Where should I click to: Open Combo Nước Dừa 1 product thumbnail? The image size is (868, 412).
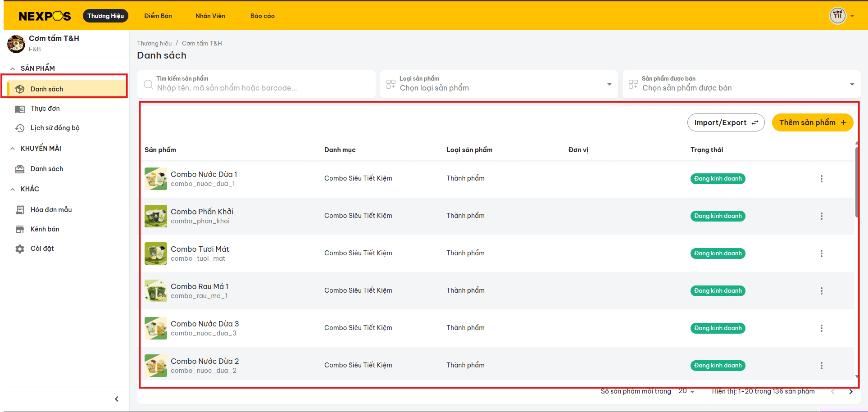[156, 179]
